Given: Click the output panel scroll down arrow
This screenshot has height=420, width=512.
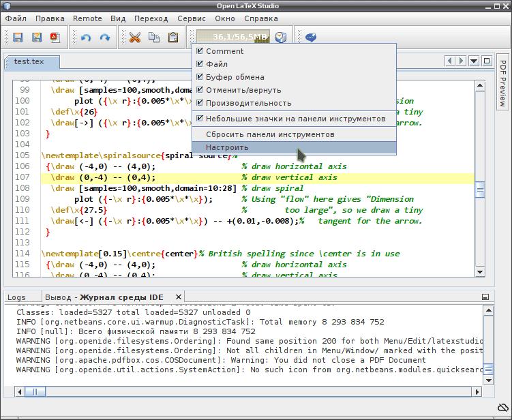Looking at the screenshot, I should (489, 380).
